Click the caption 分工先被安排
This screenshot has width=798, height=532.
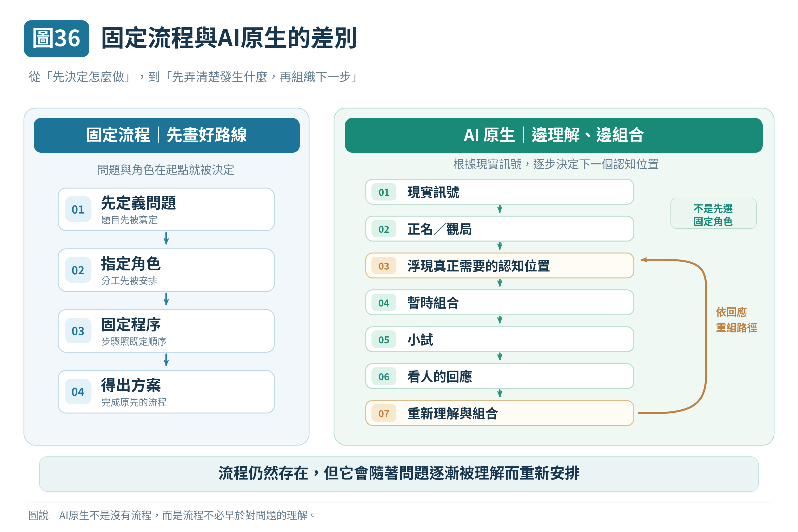[129, 281]
